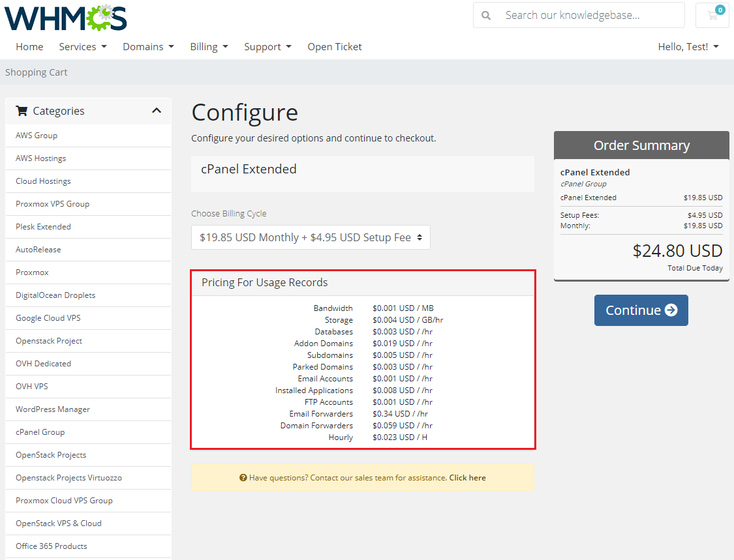Image resolution: width=734 pixels, height=560 pixels.
Task: Select AutoRelease category
Action: 89,250
